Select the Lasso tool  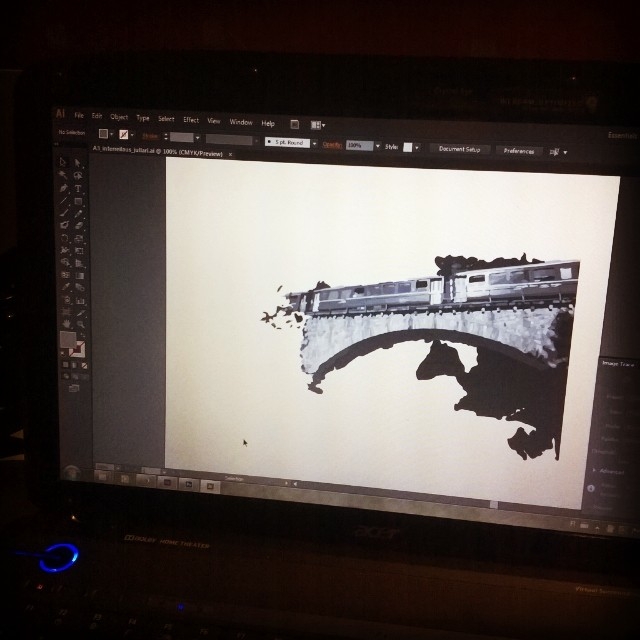pos(78,175)
